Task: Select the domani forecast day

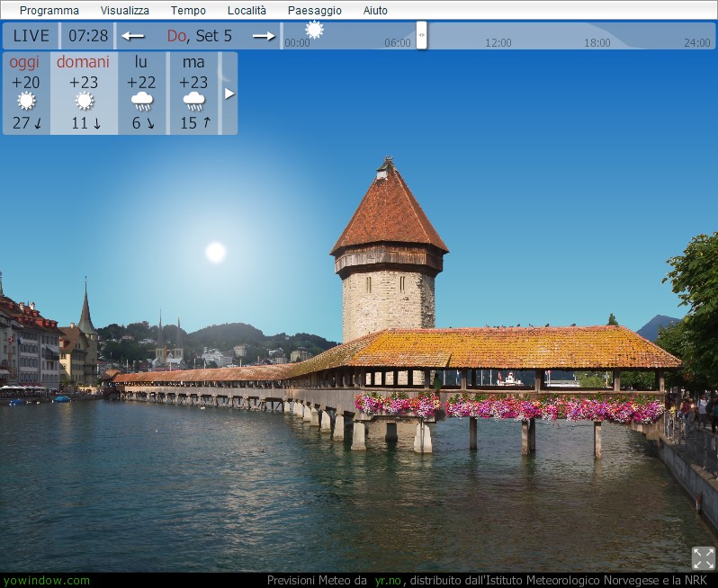Action: (x=84, y=94)
